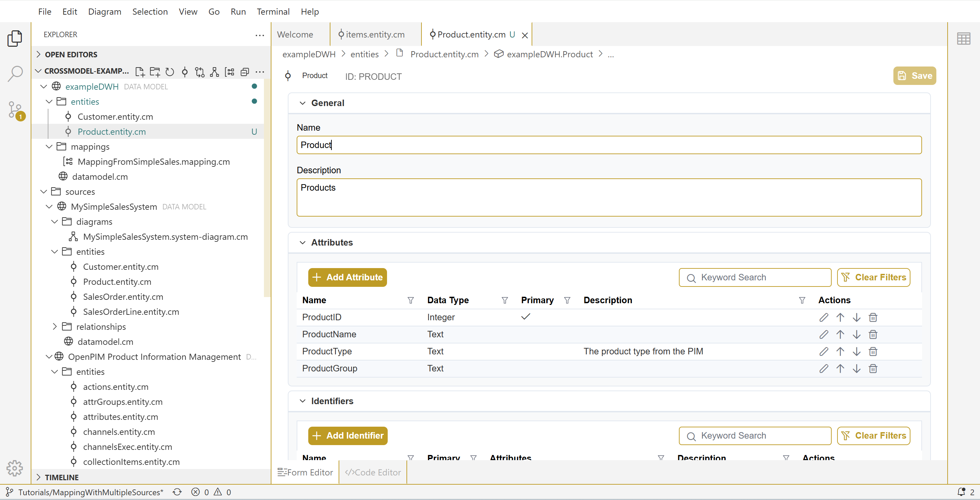Delete the ProductGroup attribute with trash icon
The height and width of the screenshot is (500, 980).
[873, 368]
